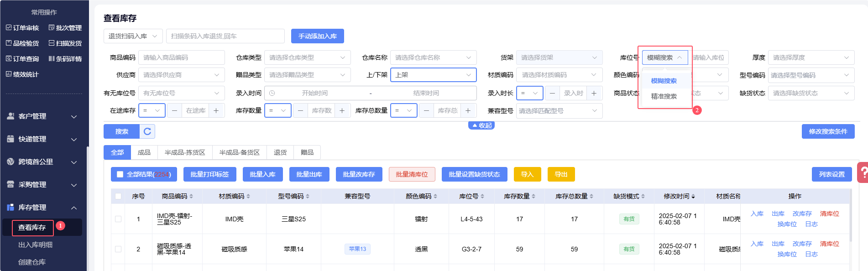Click the refresh icon beside the 搜索 button
The image size is (868, 271).
coord(147,131)
